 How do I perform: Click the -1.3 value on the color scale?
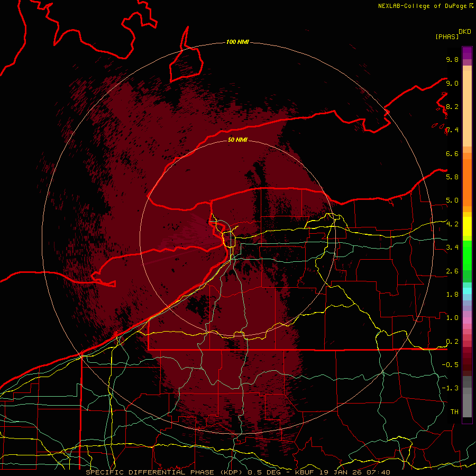(x=450, y=388)
